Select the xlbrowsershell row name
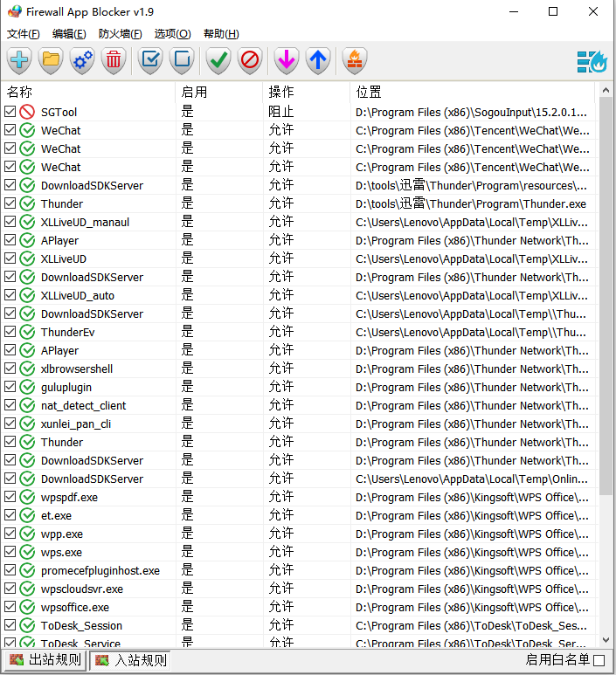This screenshot has width=616, height=675. tap(77, 368)
